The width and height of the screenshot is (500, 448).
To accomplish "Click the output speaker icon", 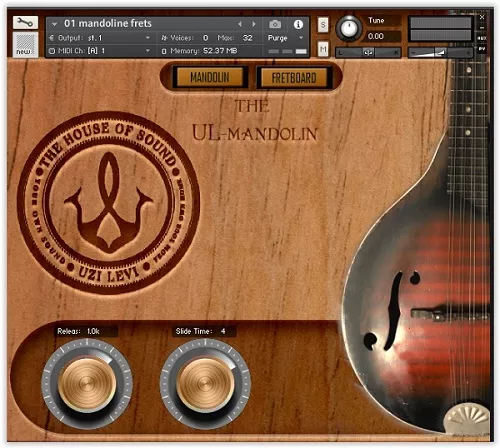I will coord(52,38).
